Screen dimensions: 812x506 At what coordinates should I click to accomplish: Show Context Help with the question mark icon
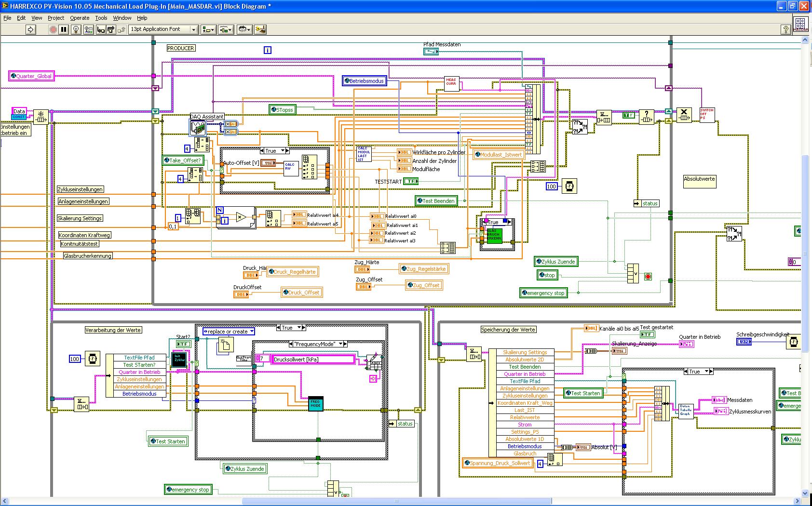(785, 29)
